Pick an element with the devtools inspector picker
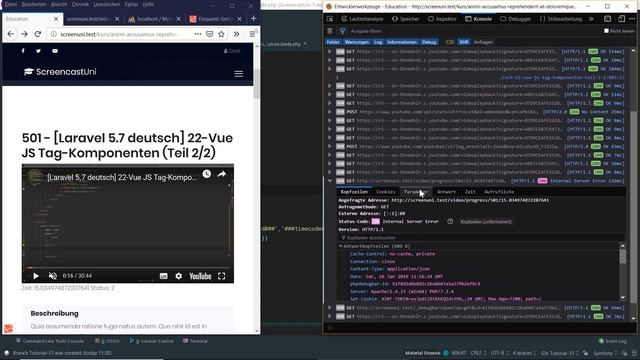This screenshot has width=640, height=360. [x=330, y=19]
